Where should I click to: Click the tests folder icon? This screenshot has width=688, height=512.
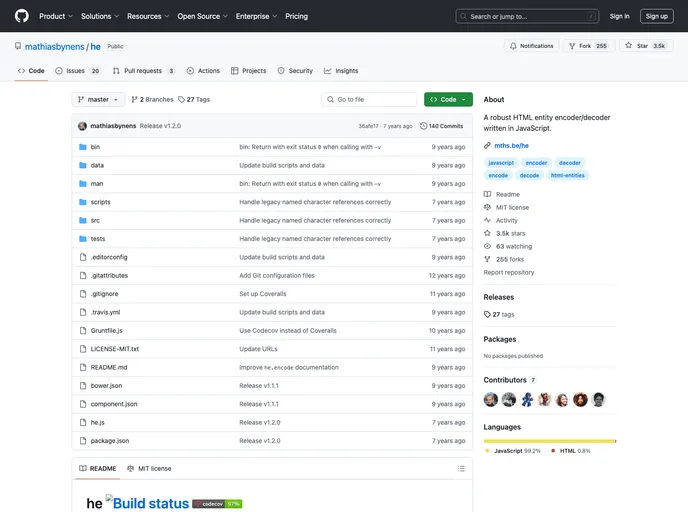[82, 239]
